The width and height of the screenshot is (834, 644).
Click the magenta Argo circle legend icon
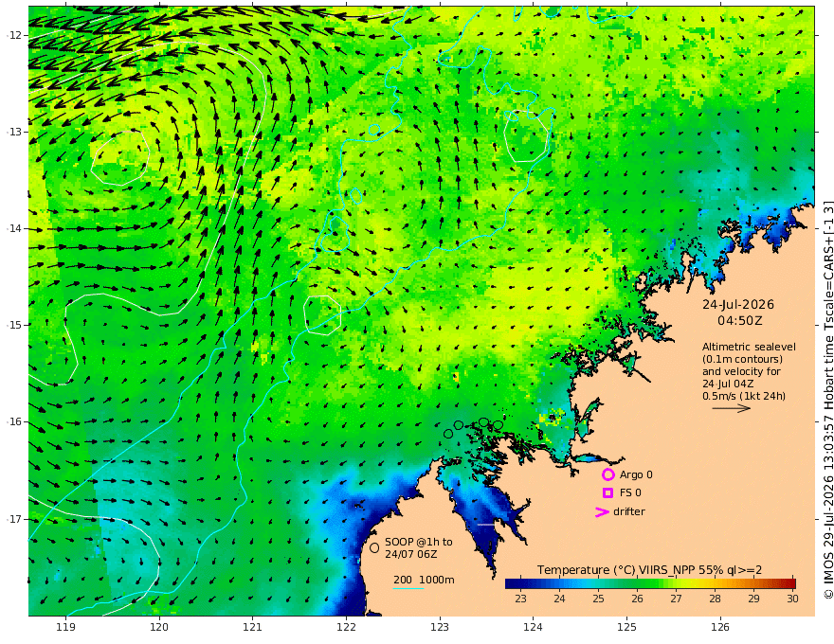[607, 474]
